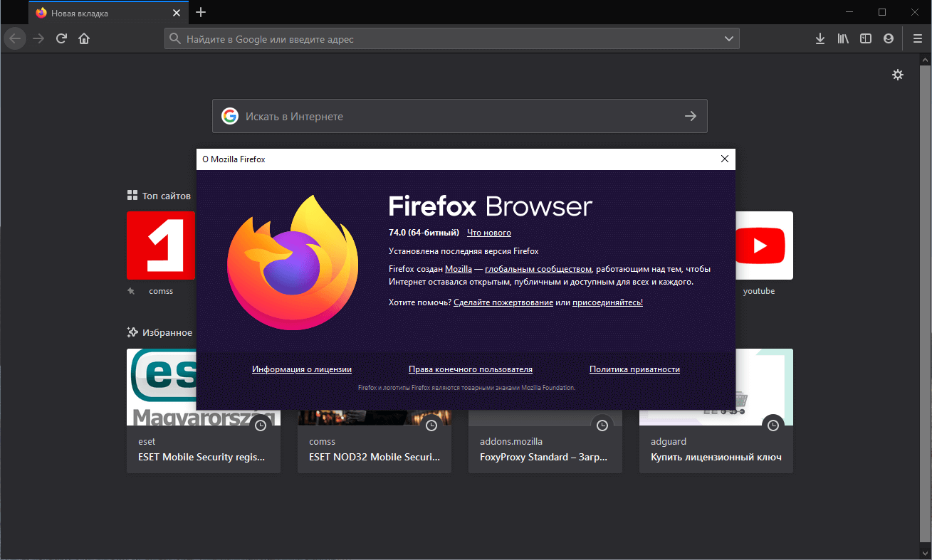Open a new browser tab
Image resolution: width=932 pixels, height=560 pixels.
(x=201, y=12)
